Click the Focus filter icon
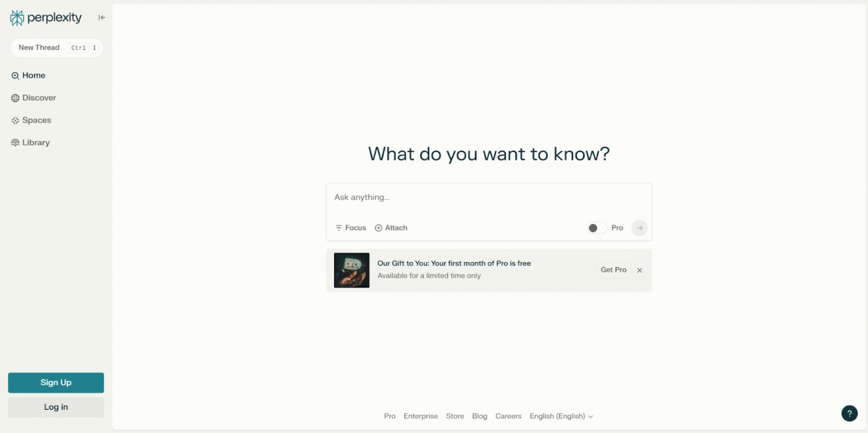The image size is (868, 433). pyautogui.click(x=339, y=228)
